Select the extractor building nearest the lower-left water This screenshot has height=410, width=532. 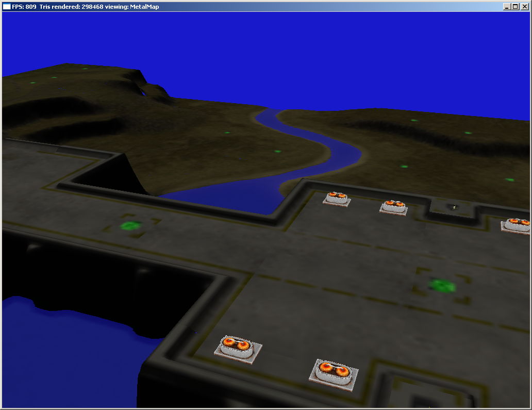point(238,349)
